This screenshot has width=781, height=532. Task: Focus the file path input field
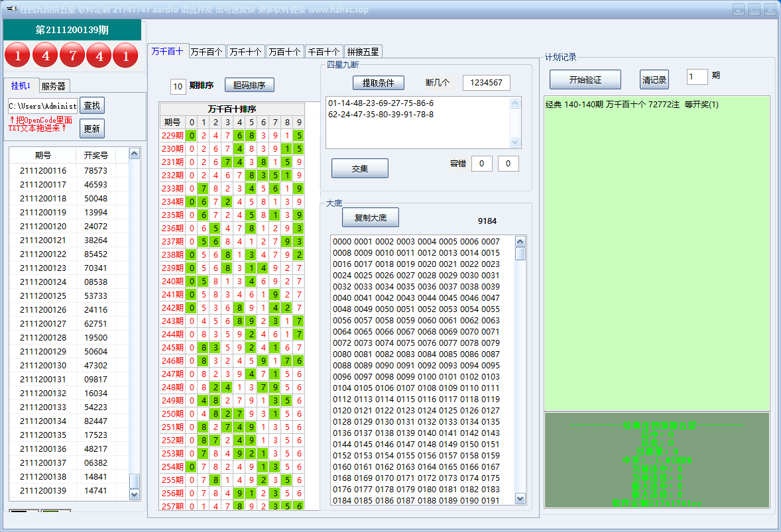click(x=42, y=106)
